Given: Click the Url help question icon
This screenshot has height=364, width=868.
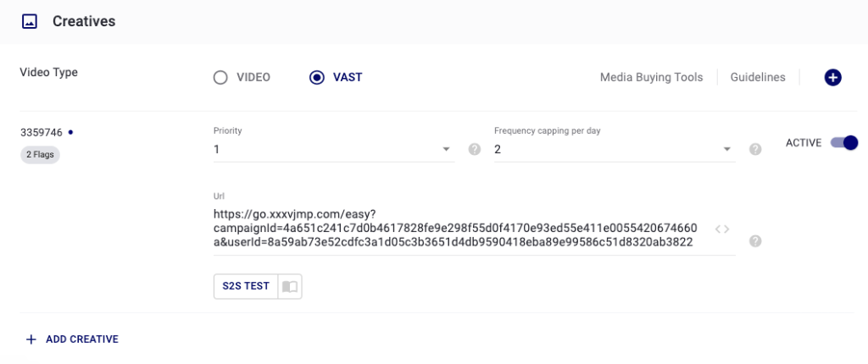Looking at the screenshot, I should tap(755, 241).
